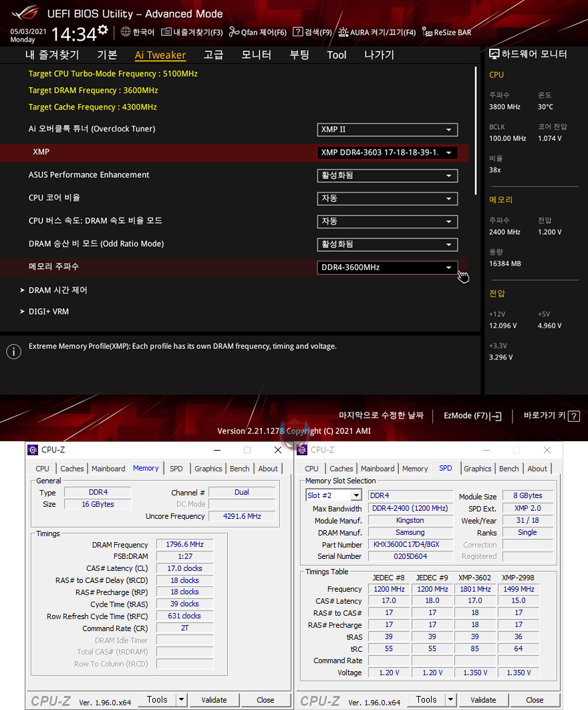The width and height of the screenshot is (588, 710).
Task: Click the info circle icon
Action: point(13,352)
